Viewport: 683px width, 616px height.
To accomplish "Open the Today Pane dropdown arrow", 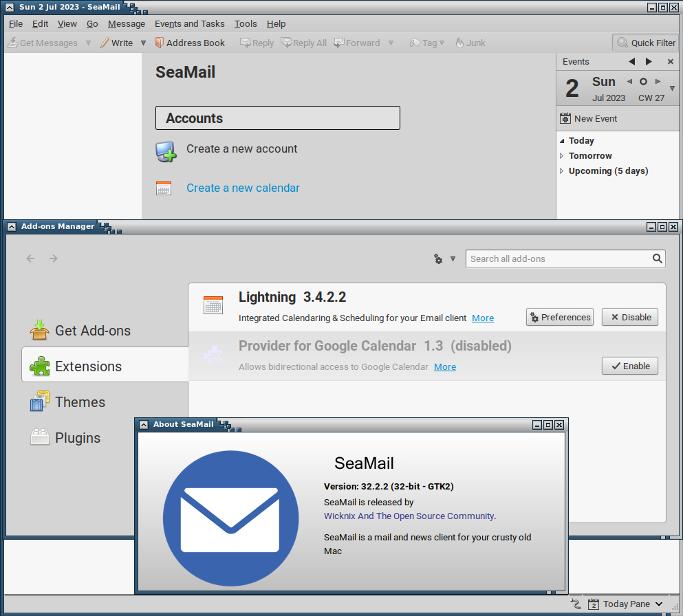I will pyautogui.click(x=659, y=604).
